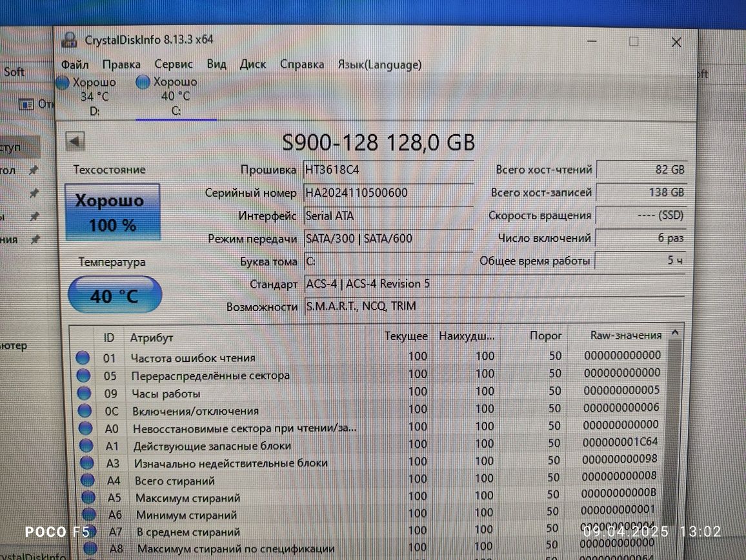Click the Прошивка field HT3618C4

point(388,170)
